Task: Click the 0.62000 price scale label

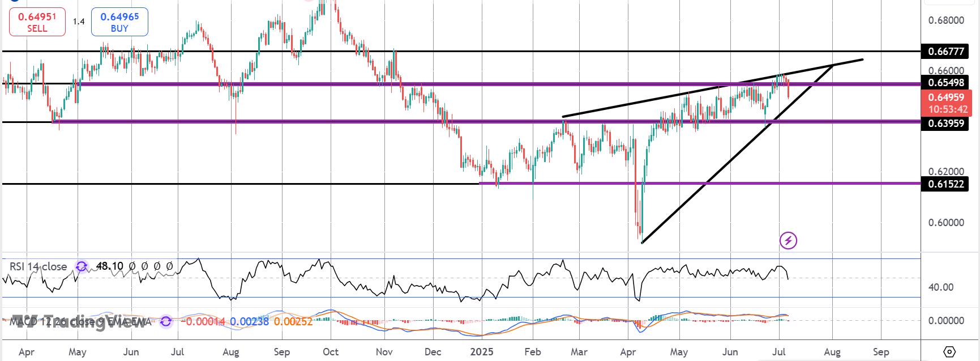Action: (945, 172)
